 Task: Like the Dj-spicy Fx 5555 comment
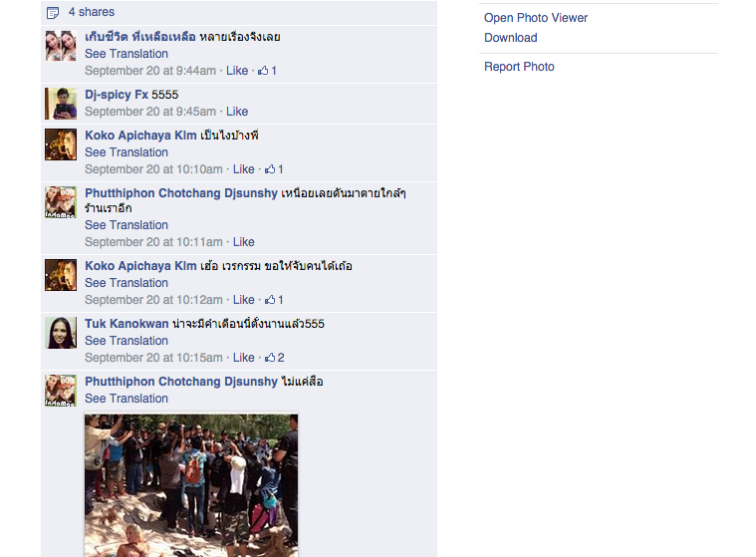coord(237,112)
